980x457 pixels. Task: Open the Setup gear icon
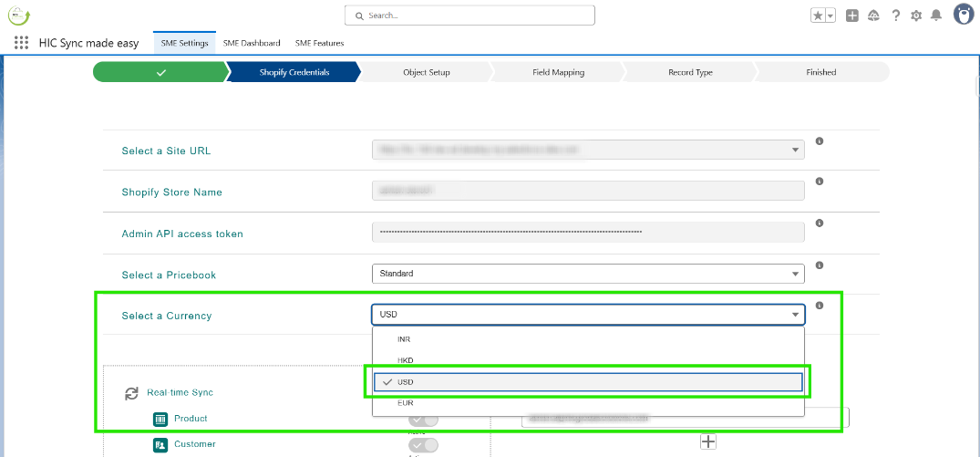[916, 16]
